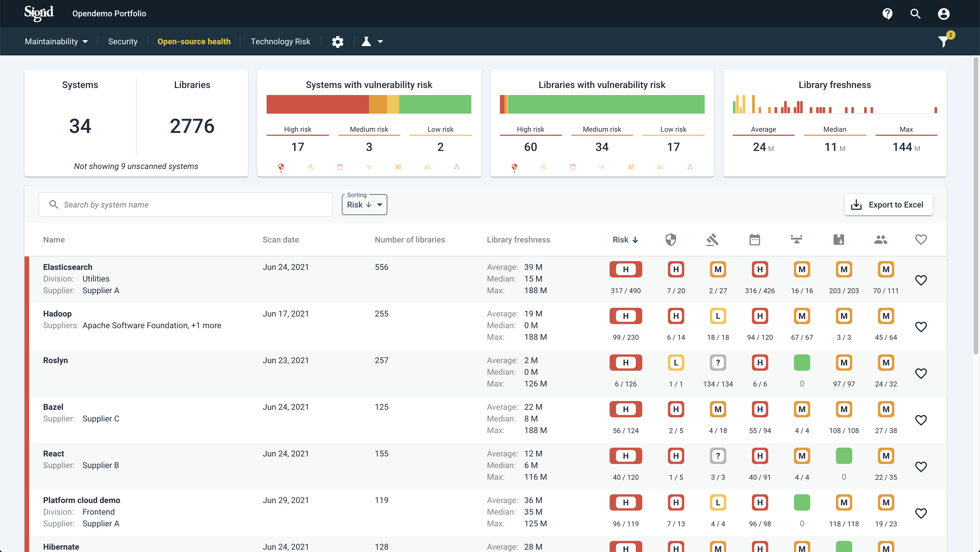Screen dimensions: 980x552
Task: Favorite the Elasticsearch system with heart
Action: point(921,280)
